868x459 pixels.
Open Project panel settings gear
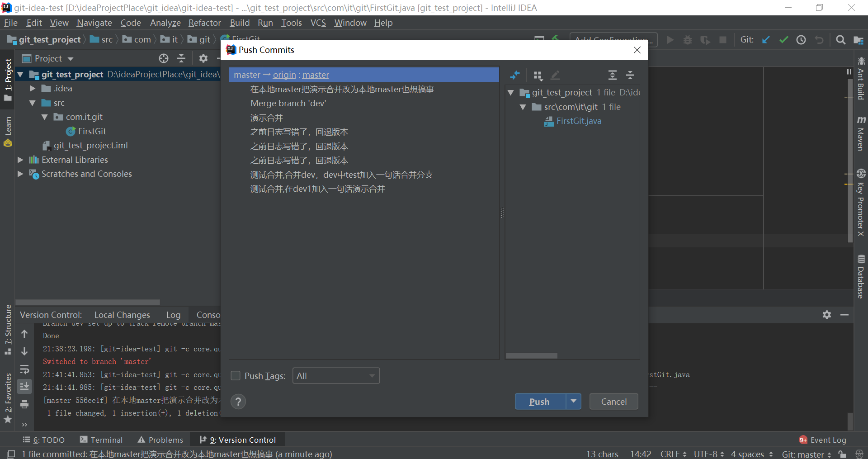point(203,58)
